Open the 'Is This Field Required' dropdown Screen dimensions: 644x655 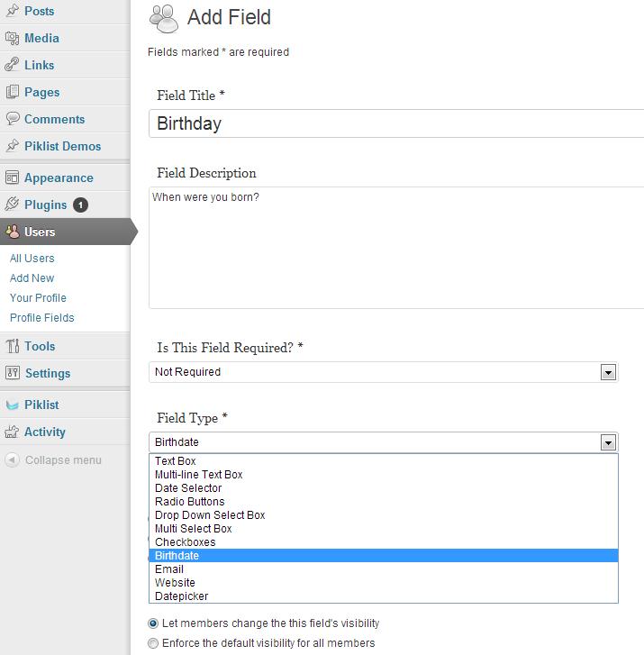(383, 372)
